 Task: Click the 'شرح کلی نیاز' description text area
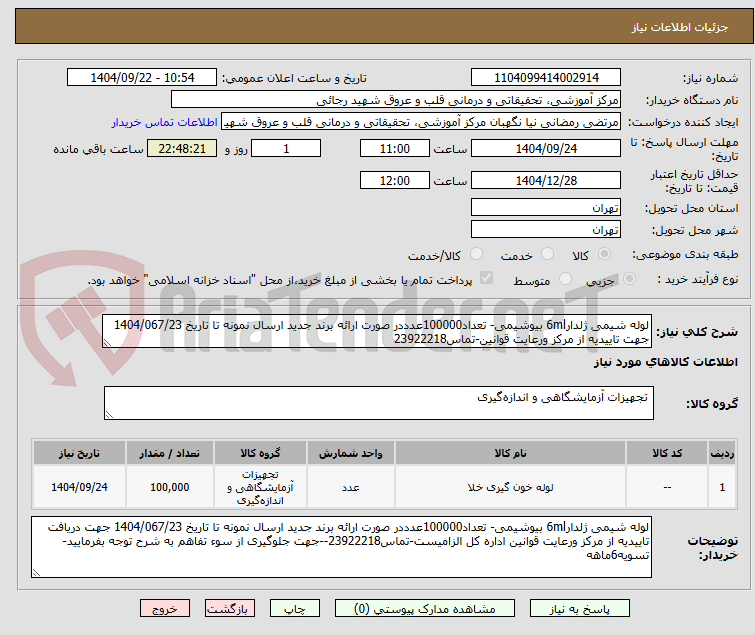377,332
